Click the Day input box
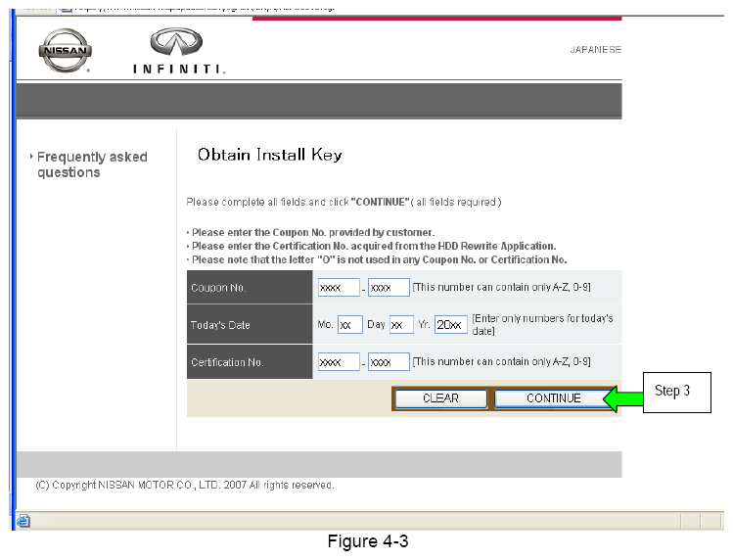 [x=401, y=325]
